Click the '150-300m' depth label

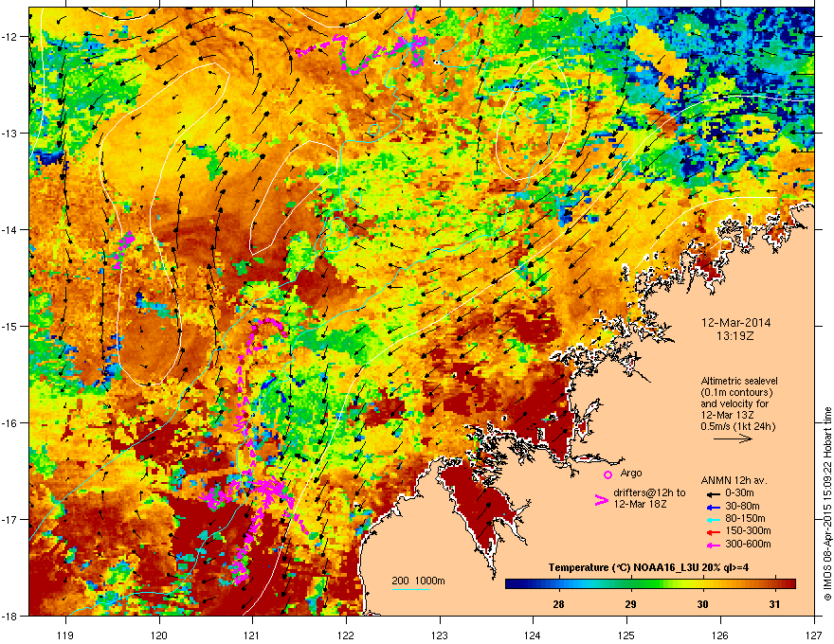coord(748,530)
